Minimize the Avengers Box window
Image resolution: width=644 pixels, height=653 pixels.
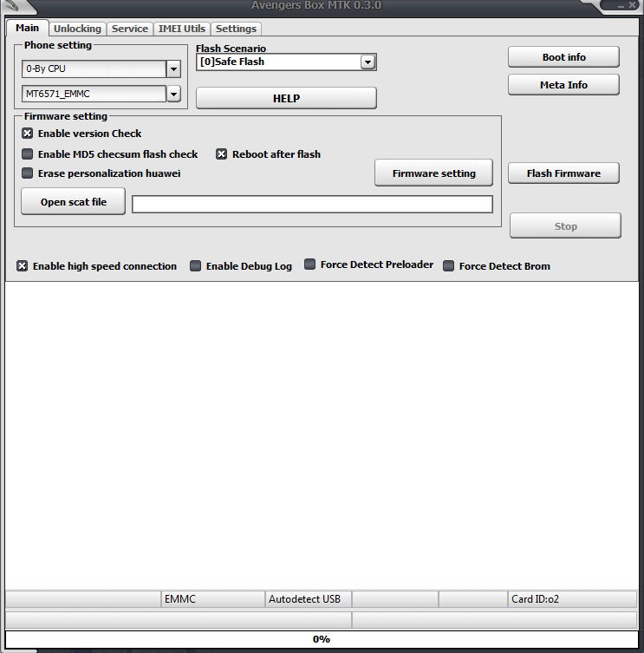click(x=621, y=5)
